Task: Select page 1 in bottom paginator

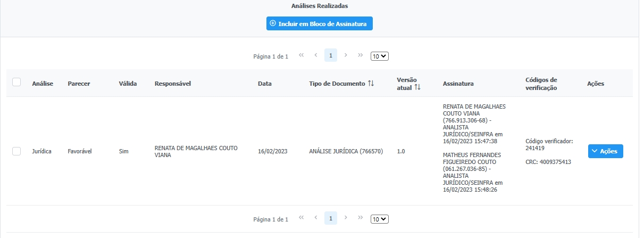Action: click(331, 218)
